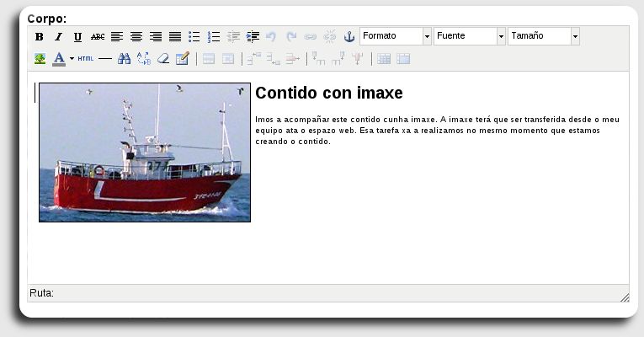
Task: Justify the text fully
Action: click(175, 36)
